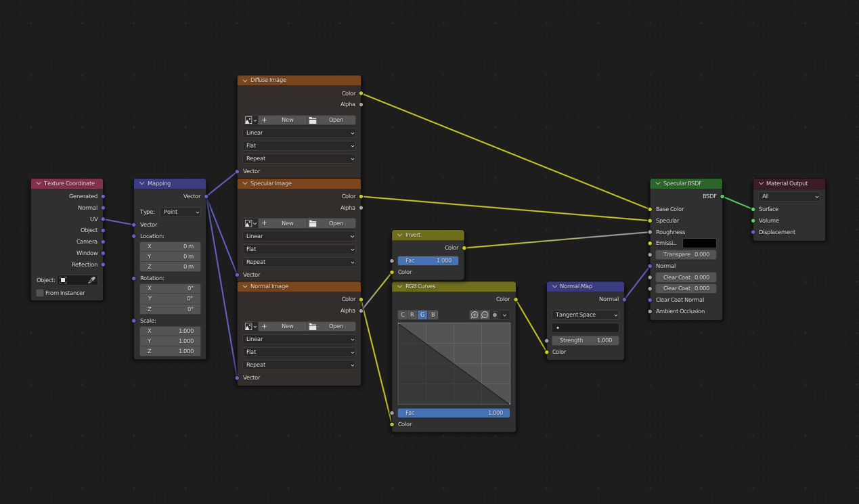Screen dimensions: 859x504
Task: Enable the From Instancer checkbox
Action: (40, 293)
